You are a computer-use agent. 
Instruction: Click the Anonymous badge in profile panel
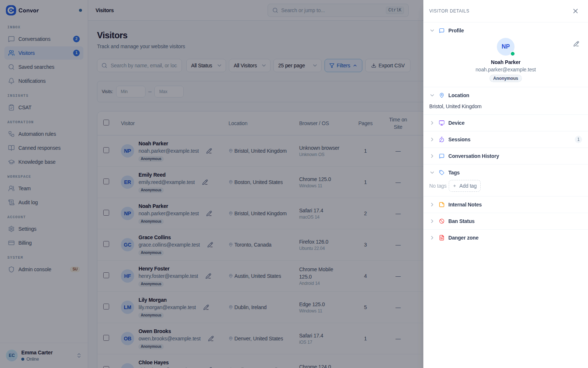tap(506, 78)
